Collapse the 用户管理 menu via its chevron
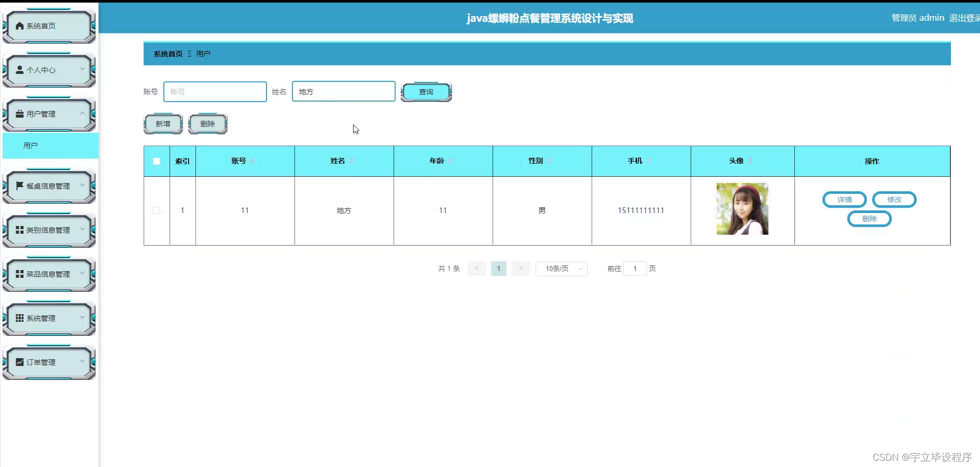The width and height of the screenshot is (980, 467). 82,114
